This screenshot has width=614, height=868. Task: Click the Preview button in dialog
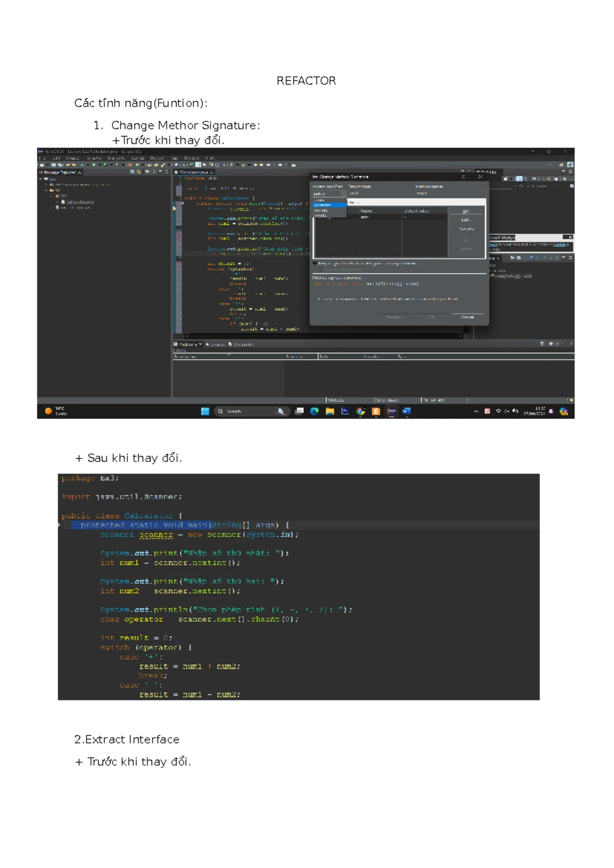pos(394,317)
